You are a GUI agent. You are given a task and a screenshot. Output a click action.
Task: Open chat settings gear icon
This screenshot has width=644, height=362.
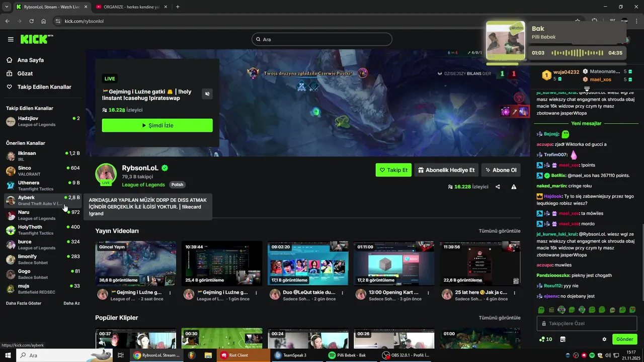click(x=604, y=339)
